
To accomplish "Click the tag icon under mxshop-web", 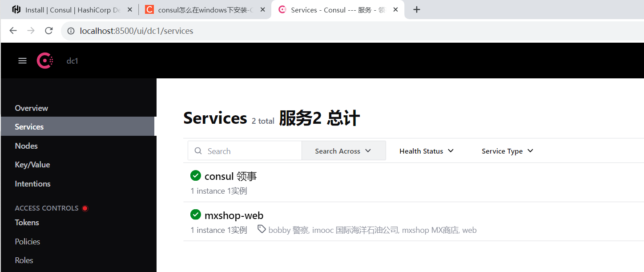I will pos(262,229).
